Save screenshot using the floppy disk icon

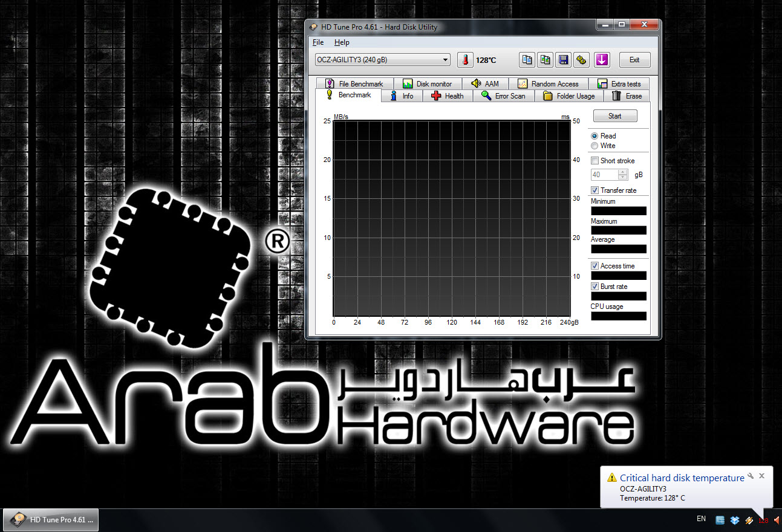click(564, 60)
